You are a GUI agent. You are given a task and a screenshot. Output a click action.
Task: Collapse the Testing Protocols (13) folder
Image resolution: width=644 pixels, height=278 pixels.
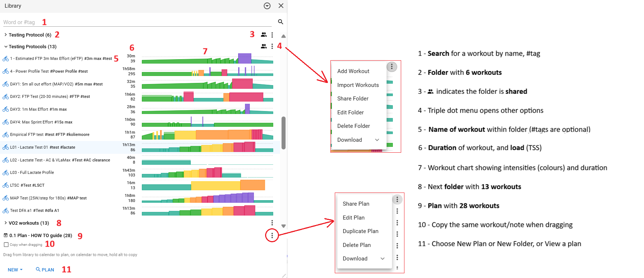click(x=5, y=46)
